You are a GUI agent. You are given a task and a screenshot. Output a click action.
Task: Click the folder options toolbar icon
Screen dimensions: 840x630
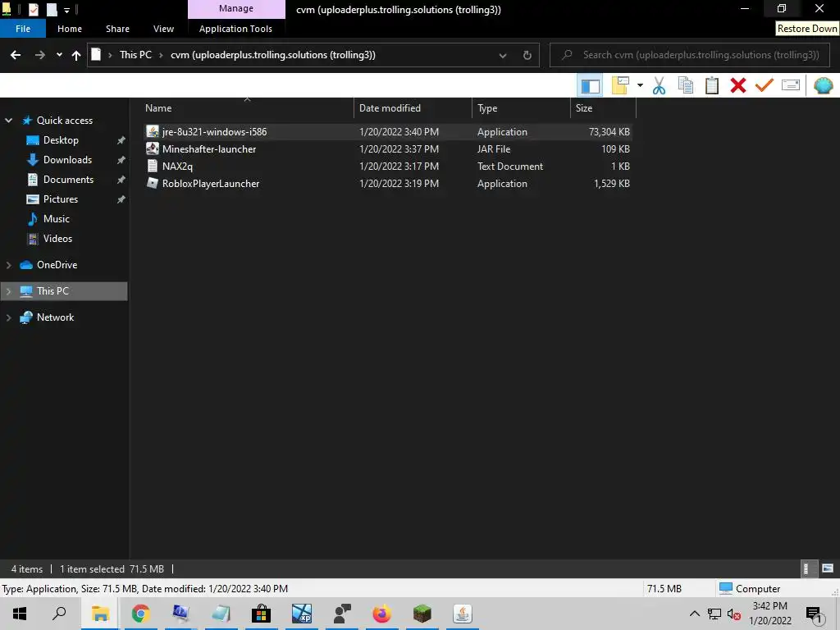click(620, 85)
